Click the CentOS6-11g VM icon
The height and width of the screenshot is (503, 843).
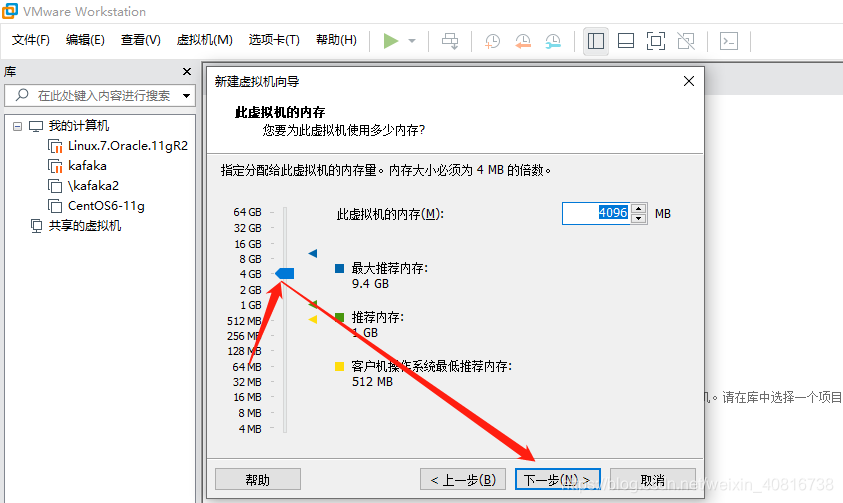(x=55, y=206)
